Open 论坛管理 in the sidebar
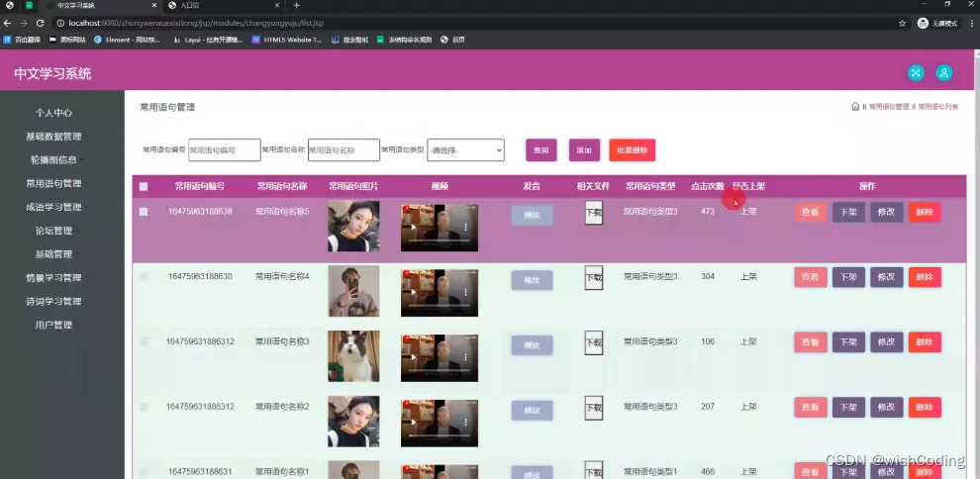Image resolution: width=980 pixels, height=479 pixels. tap(53, 231)
